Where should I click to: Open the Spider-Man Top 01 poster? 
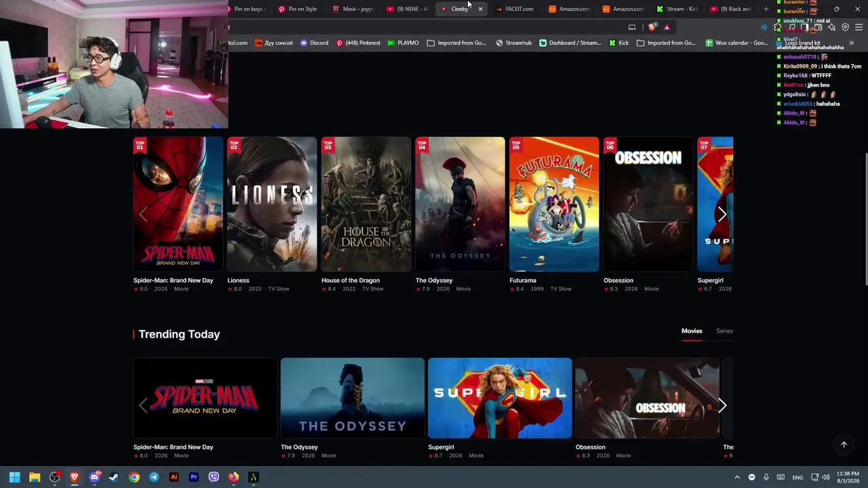point(178,204)
